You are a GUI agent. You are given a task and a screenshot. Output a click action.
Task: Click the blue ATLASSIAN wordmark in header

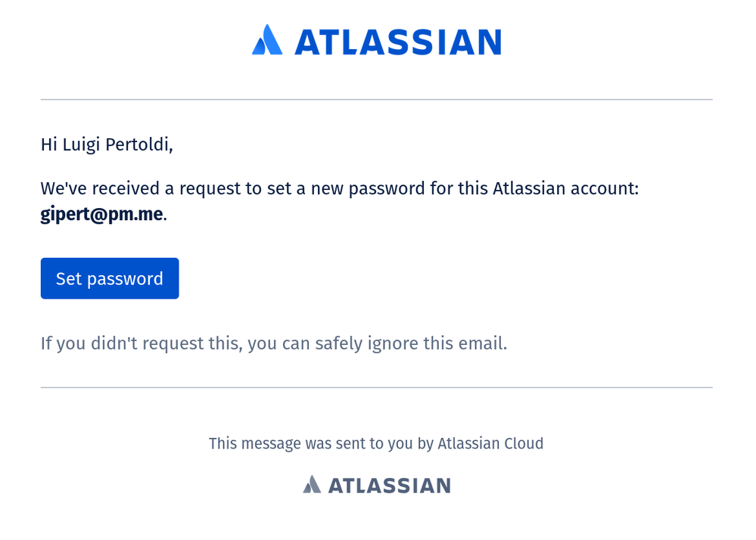tap(398, 42)
